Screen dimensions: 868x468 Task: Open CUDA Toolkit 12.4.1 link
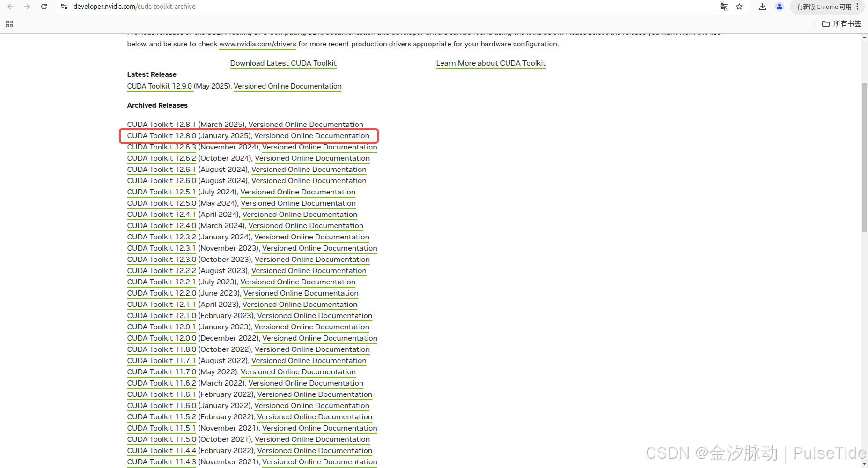coord(162,215)
